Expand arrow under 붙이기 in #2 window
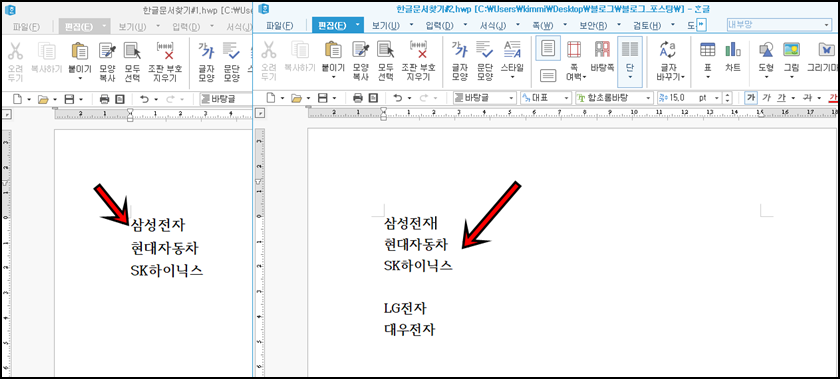The height and width of the screenshot is (379, 840). (333, 78)
